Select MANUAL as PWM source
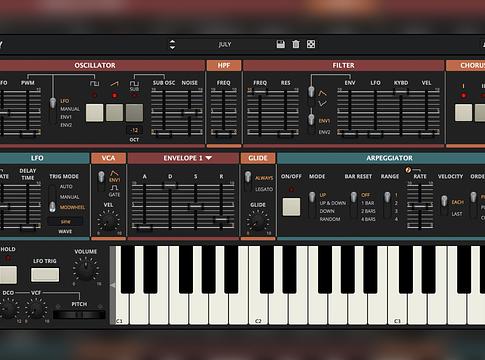 70,109
